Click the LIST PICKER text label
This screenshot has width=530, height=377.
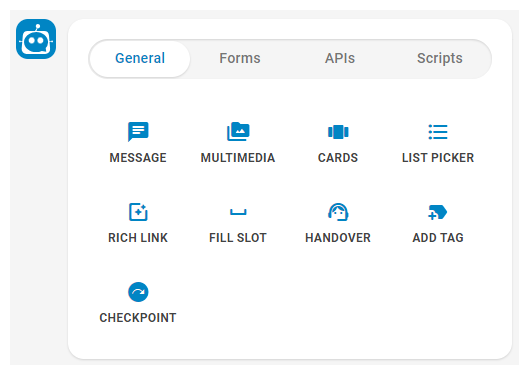click(x=438, y=158)
